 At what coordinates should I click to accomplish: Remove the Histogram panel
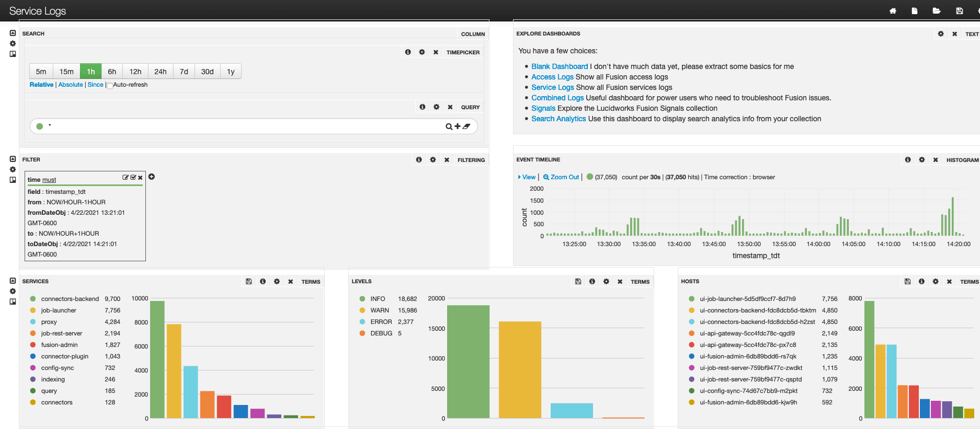point(936,160)
